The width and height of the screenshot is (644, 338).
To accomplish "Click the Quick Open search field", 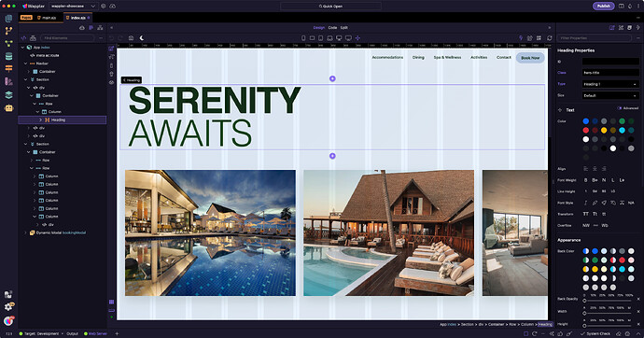I will [330, 7].
